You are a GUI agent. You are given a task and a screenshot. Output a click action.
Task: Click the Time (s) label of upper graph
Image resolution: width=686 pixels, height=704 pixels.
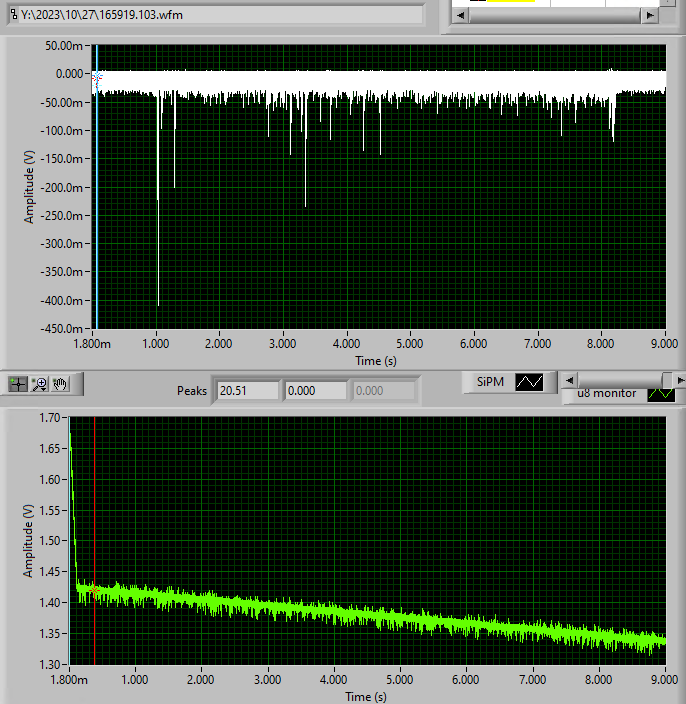pyautogui.click(x=376, y=361)
